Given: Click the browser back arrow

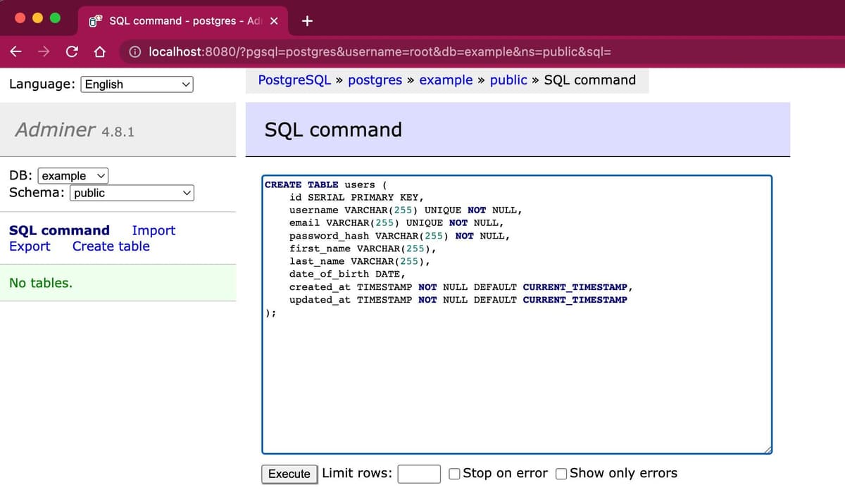Looking at the screenshot, I should click(x=16, y=52).
